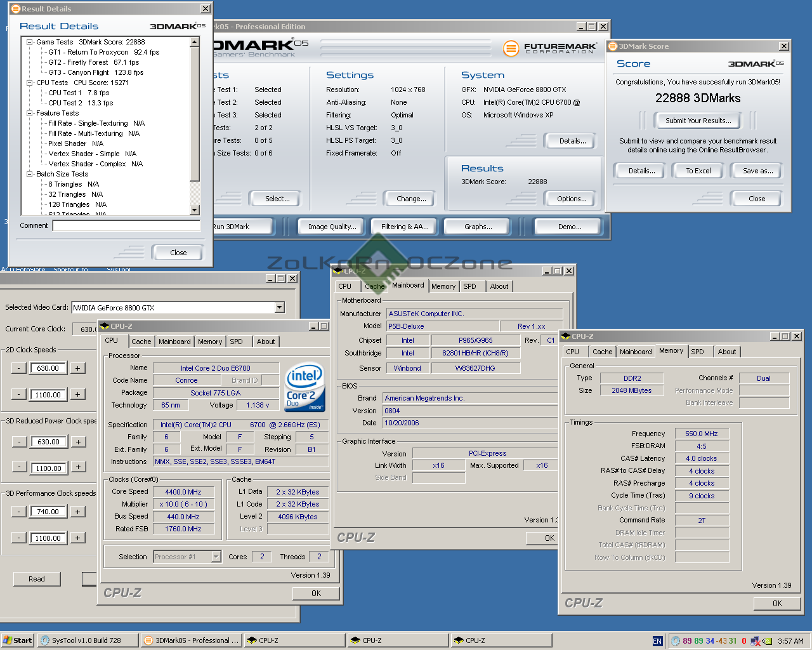Screen dimensions: 812x650
Task: Increase the 3D Performance 740.00 clock
Action: tap(77, 512)
